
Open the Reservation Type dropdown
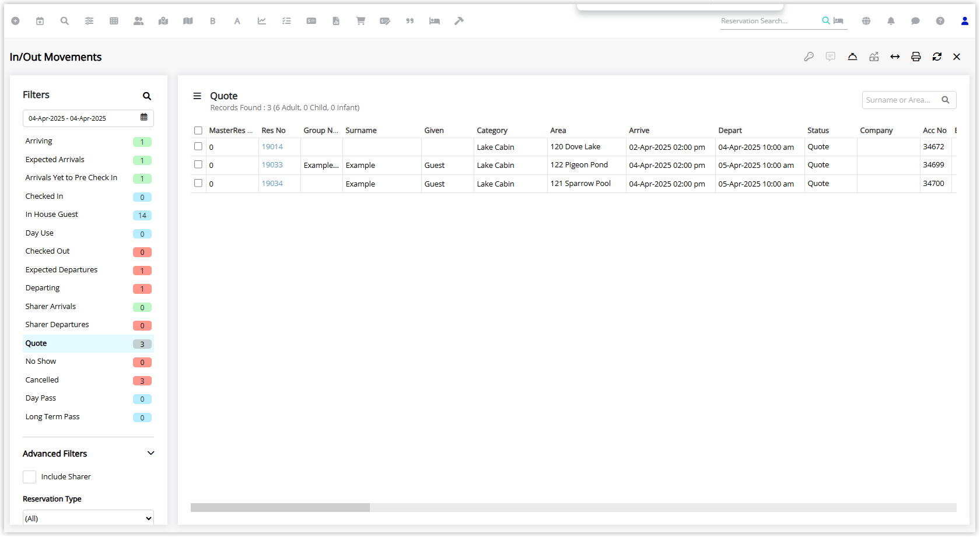tap(88, 518)
